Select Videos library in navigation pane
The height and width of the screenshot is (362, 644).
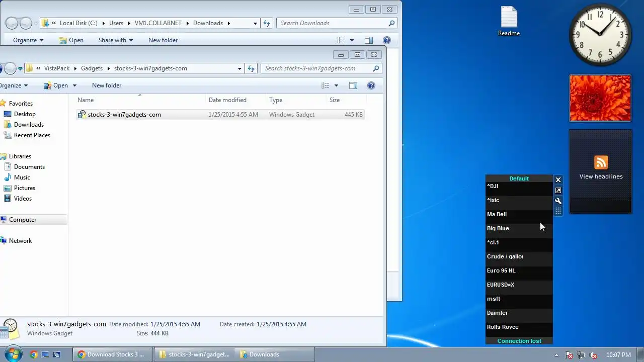pyautogui.click(x=23, y=199)
